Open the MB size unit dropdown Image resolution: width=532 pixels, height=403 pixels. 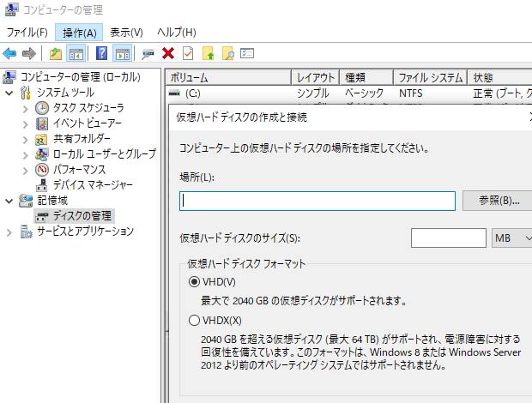[511, 238]
